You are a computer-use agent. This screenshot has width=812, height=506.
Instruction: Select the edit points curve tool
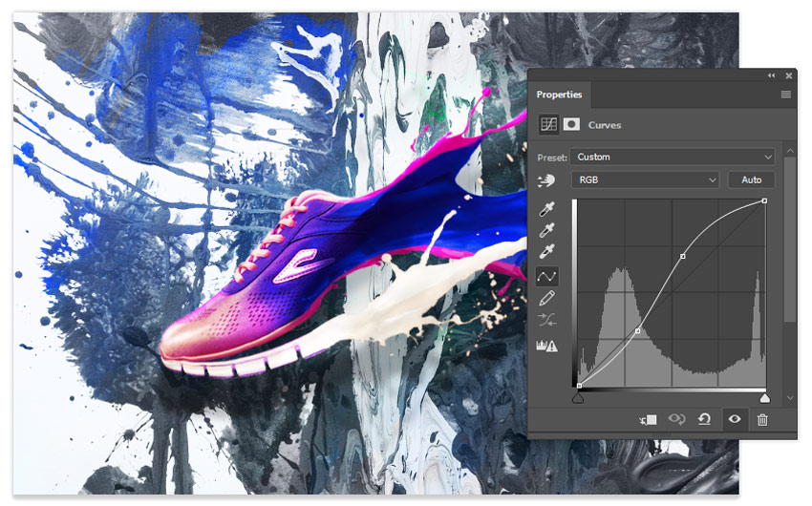coord(546,276)
